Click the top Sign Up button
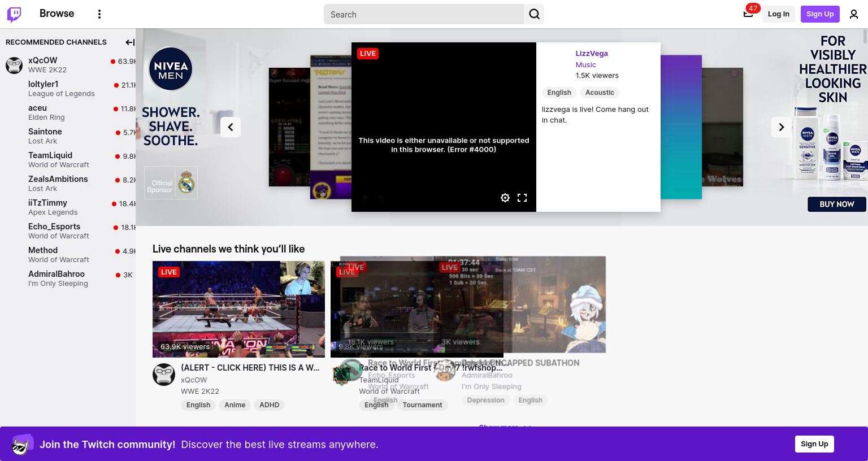This screenshot has height=461, width=868. [x=820, y=14]
